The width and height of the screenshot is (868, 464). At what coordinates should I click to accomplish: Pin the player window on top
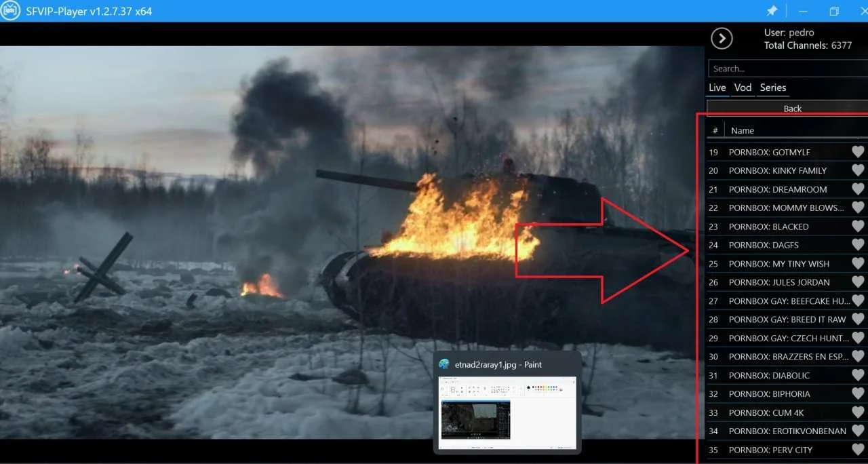coord(772,11)
